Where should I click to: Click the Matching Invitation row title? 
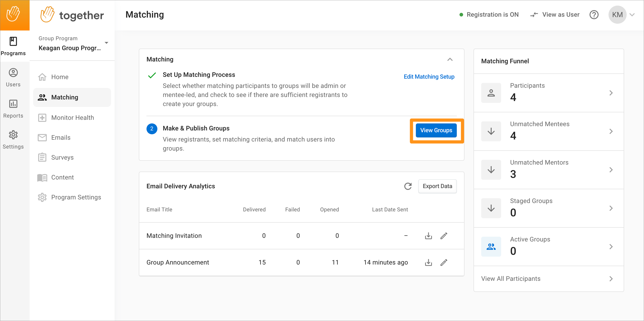174,236
